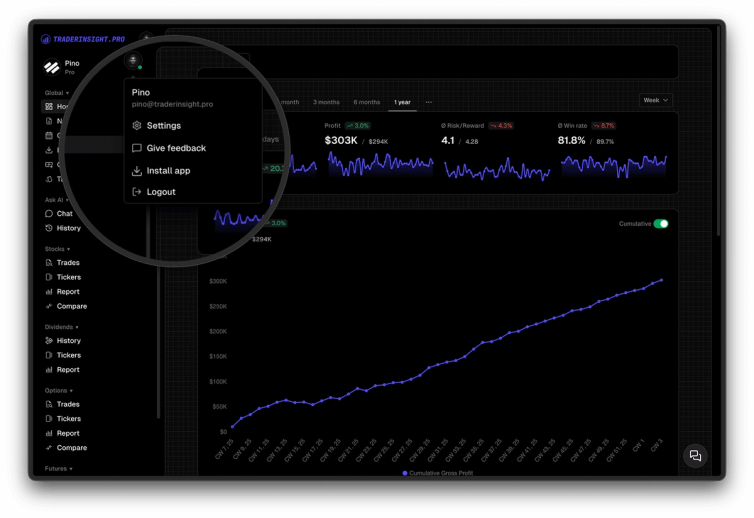754x518 pixels.
Task: Open Report under Stocks
Action: pos(63,291)
